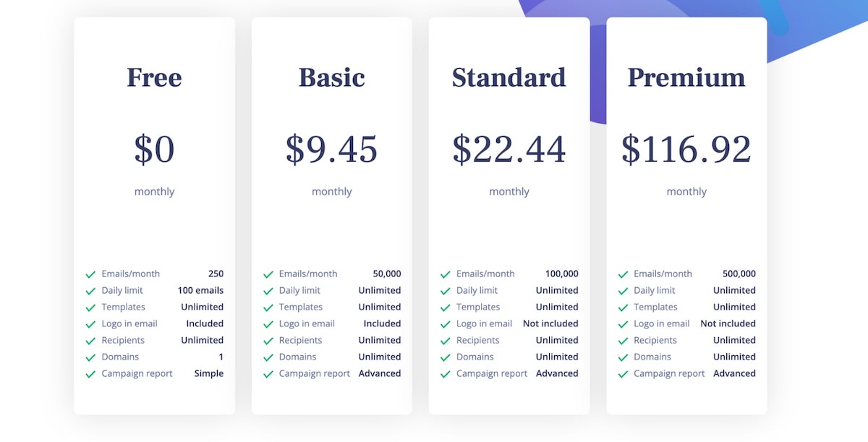This screenshot has width=868, height=442.
Task: Click the Campaign report checkmark in Premium plan
Action: [x=623, y=375]
